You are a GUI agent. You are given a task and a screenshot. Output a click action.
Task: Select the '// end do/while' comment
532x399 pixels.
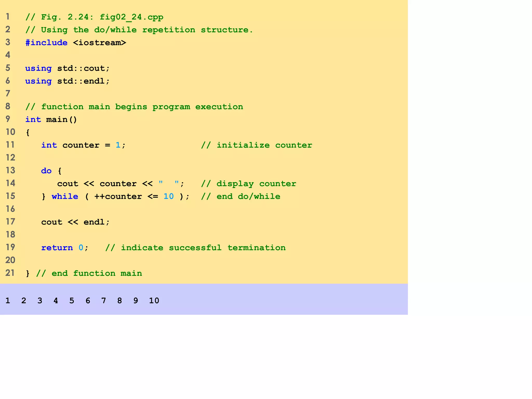pos(241,196)
